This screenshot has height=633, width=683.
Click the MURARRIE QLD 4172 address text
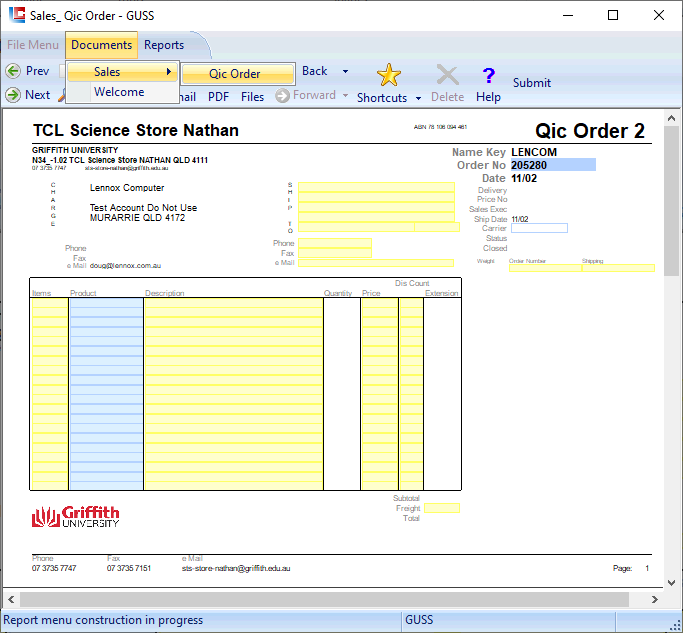coord(137,218)
